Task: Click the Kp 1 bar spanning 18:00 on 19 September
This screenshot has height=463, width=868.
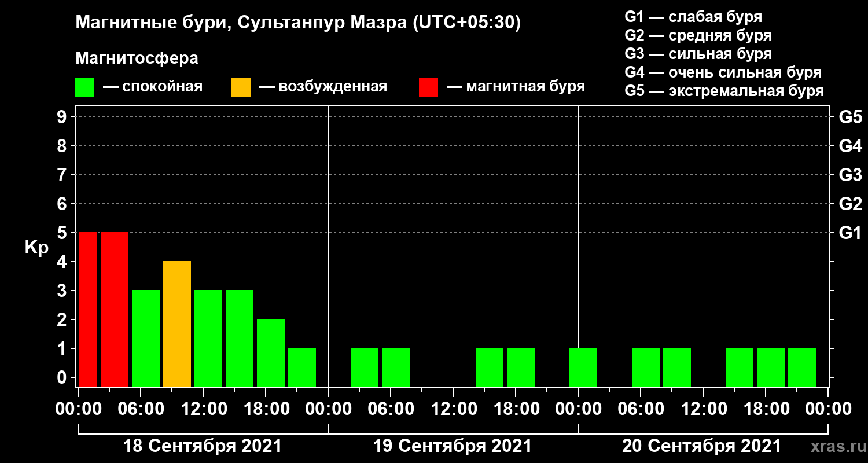Action: (521, 367)
